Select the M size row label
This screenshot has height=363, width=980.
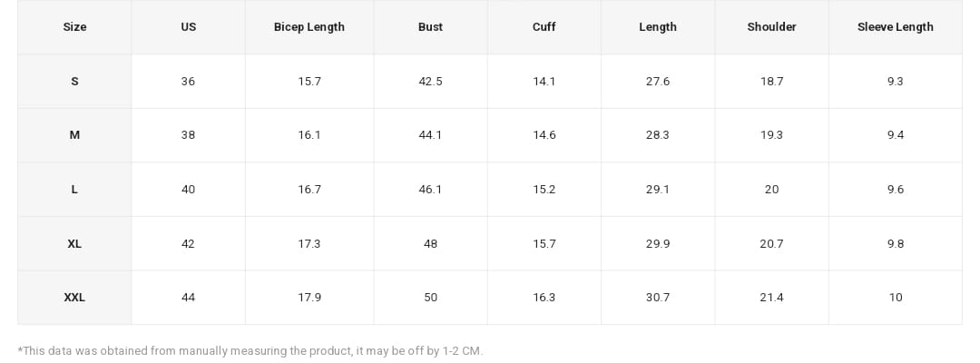tap(74, 135)
